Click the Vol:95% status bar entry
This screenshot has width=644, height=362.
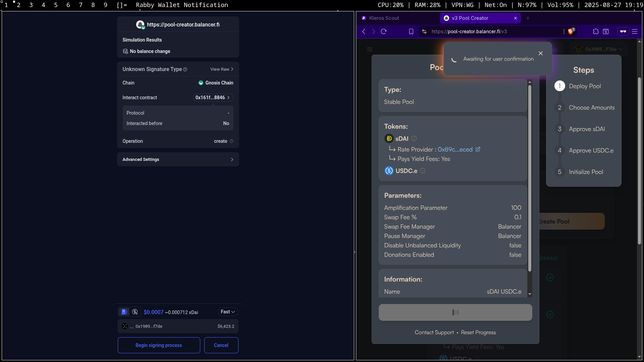click(x=560, y=5)
